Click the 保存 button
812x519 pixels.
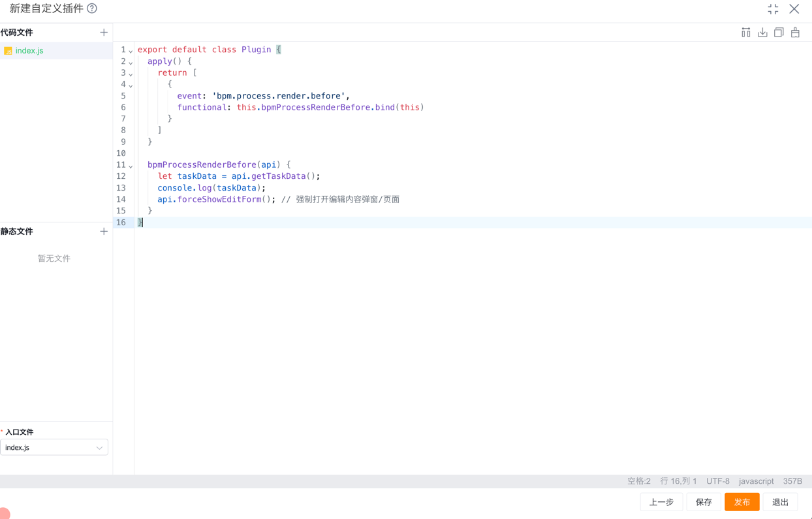click(704, 502)
